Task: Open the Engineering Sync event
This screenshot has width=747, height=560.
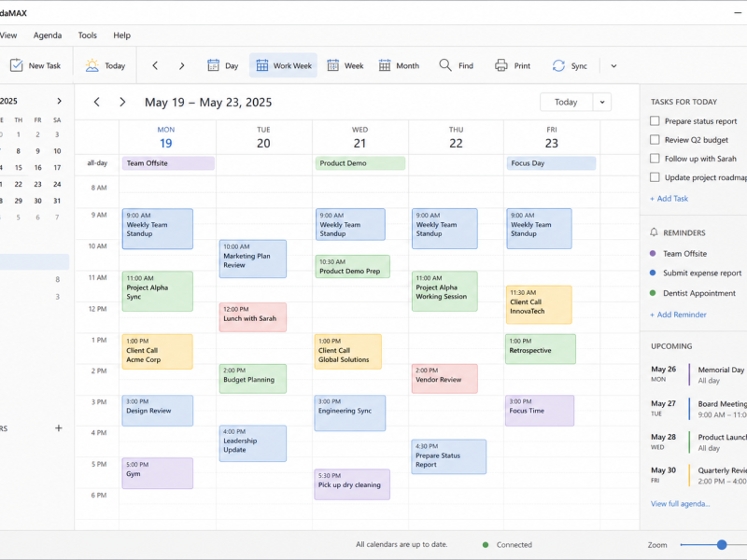Action: click(350, 413)
